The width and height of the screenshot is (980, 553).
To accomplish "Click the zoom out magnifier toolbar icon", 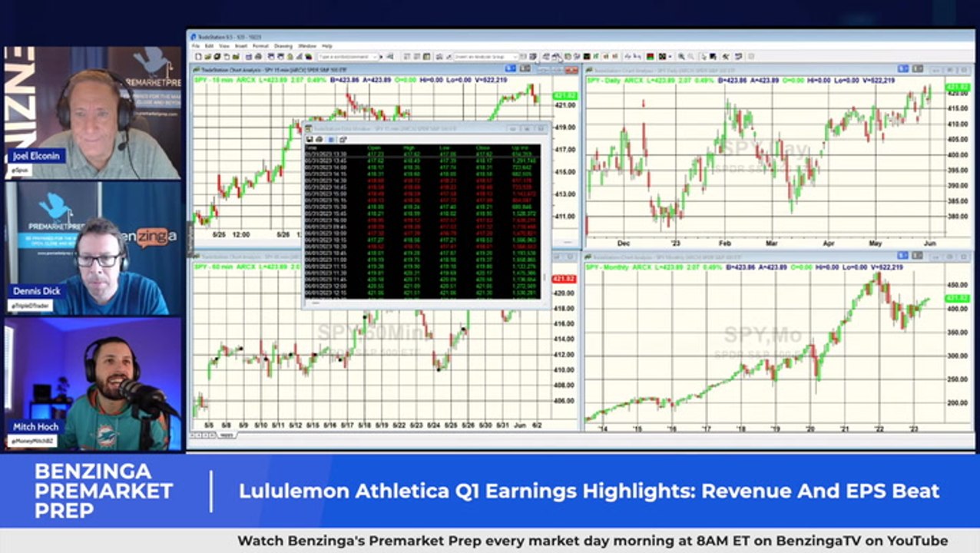I will coord(691,57).
